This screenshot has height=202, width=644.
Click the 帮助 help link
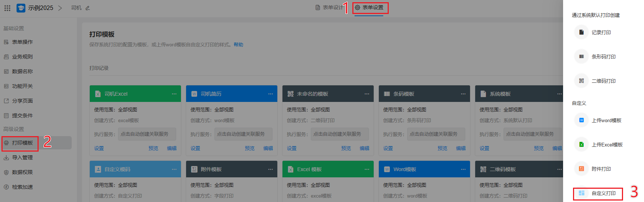(x=238, y=45)
